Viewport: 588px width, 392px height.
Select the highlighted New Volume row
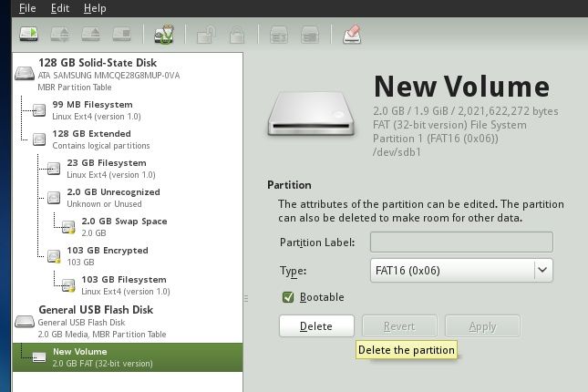coord(128,357)
